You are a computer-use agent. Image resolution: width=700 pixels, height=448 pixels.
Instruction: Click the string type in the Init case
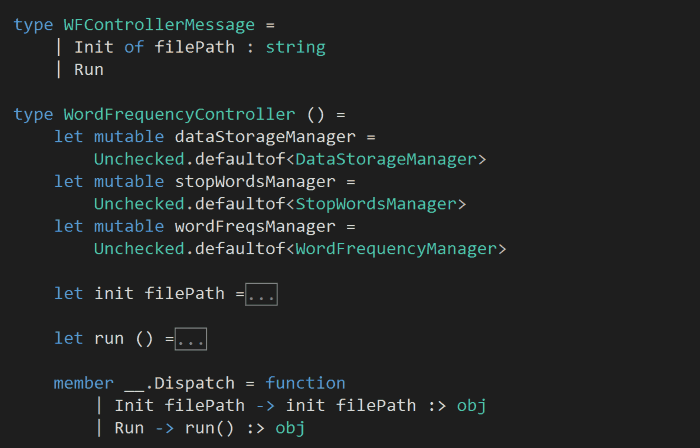click(x=295, y=47)
